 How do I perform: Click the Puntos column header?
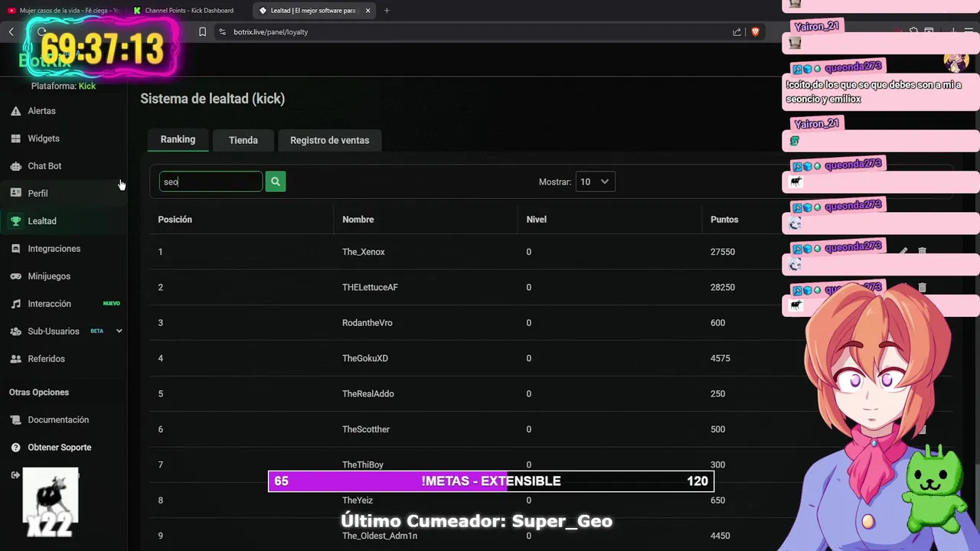[724, 220]
